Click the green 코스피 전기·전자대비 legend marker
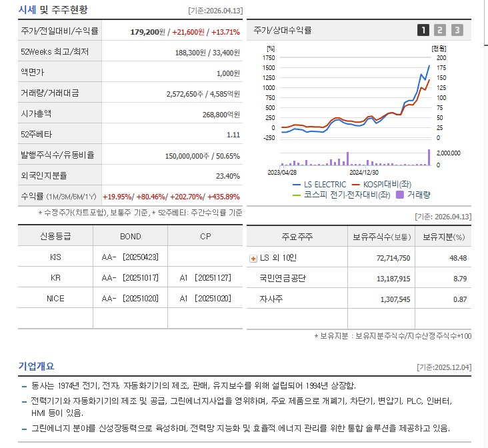Viewport: 488px width, 448px height. [297, 195]
